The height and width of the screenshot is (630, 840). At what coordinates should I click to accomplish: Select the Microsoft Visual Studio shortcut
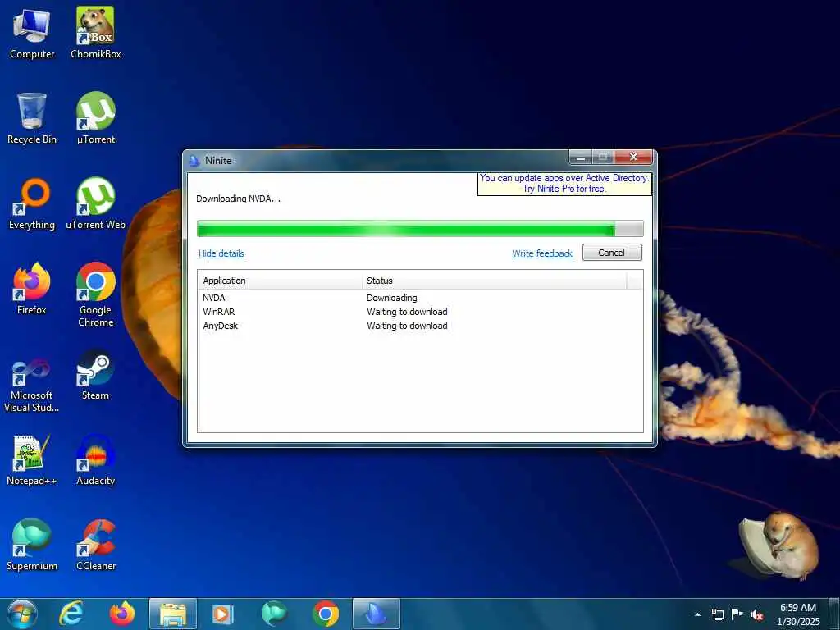coord(32,386)
